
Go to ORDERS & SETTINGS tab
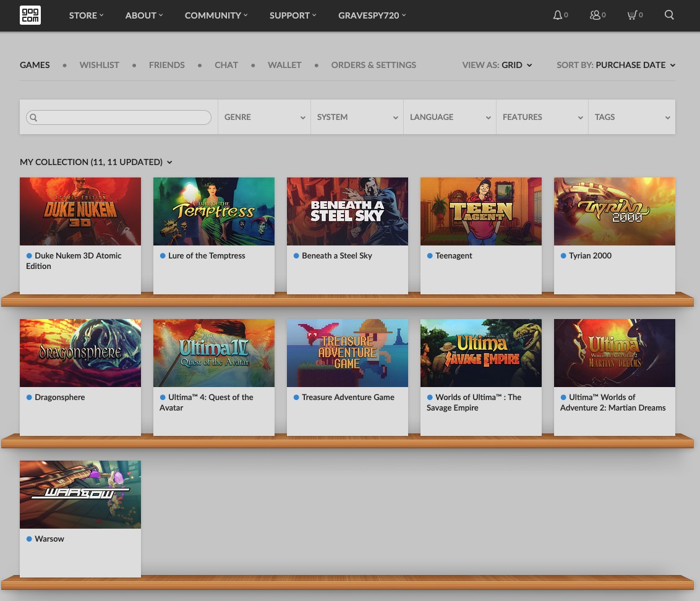(373, 65)
